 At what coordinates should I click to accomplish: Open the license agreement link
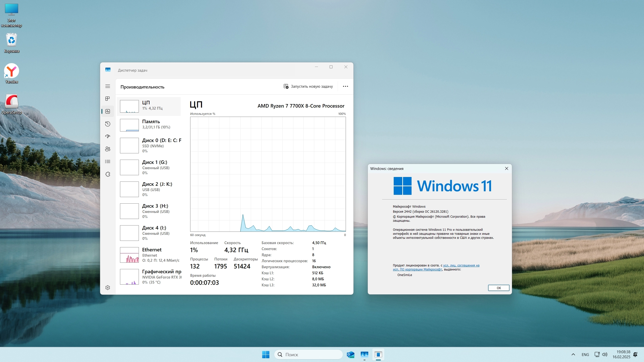click(461, 265)
